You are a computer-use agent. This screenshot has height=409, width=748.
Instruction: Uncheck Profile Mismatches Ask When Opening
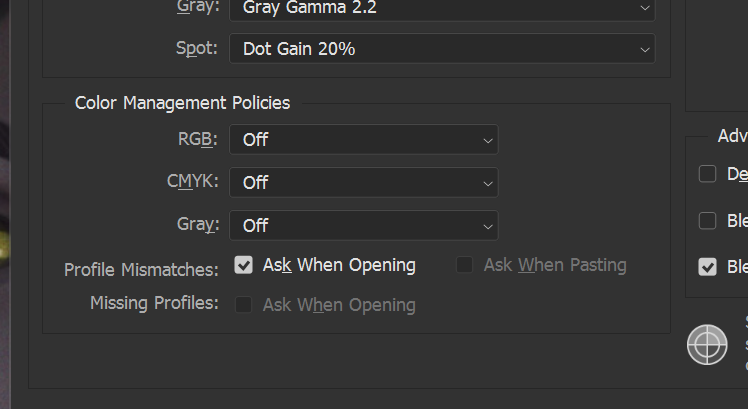click(243, 265)
